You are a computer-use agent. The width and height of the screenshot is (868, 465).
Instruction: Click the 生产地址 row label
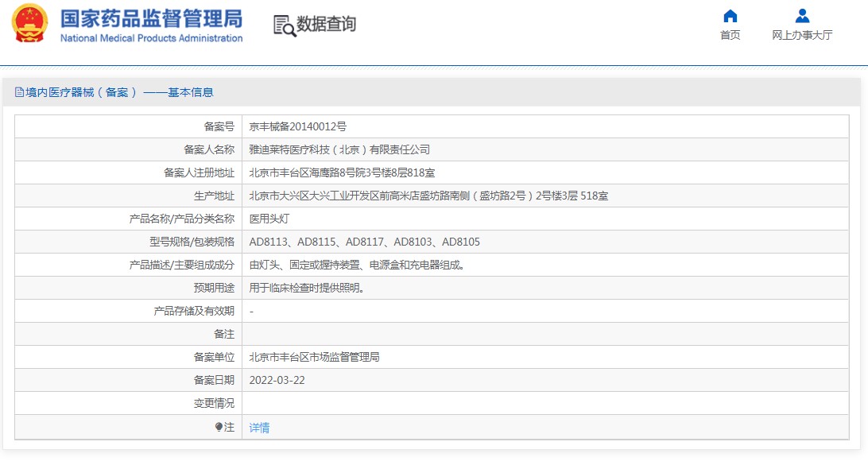tap(215, 196)
